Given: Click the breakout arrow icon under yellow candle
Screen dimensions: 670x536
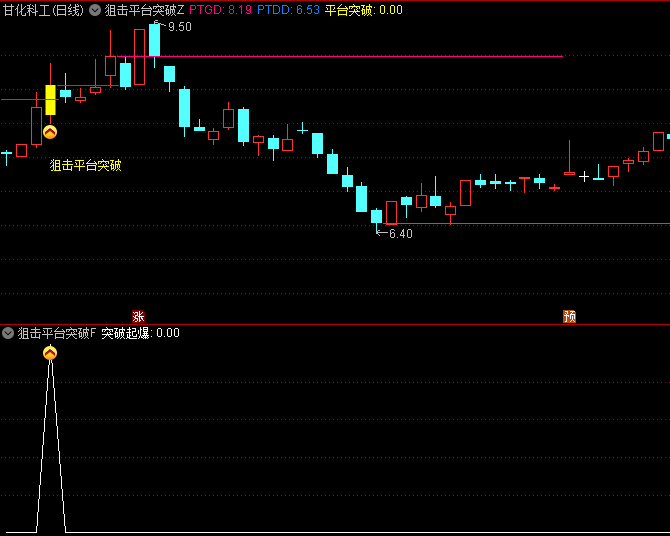Looking at the screenshot, I should 50,132.
